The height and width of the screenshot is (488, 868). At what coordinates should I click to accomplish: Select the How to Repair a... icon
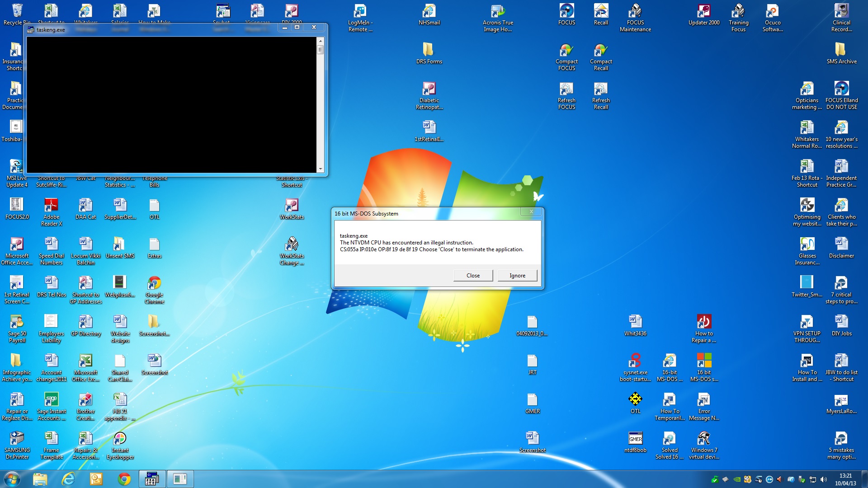pyautogui.click(x=704, y=329)
